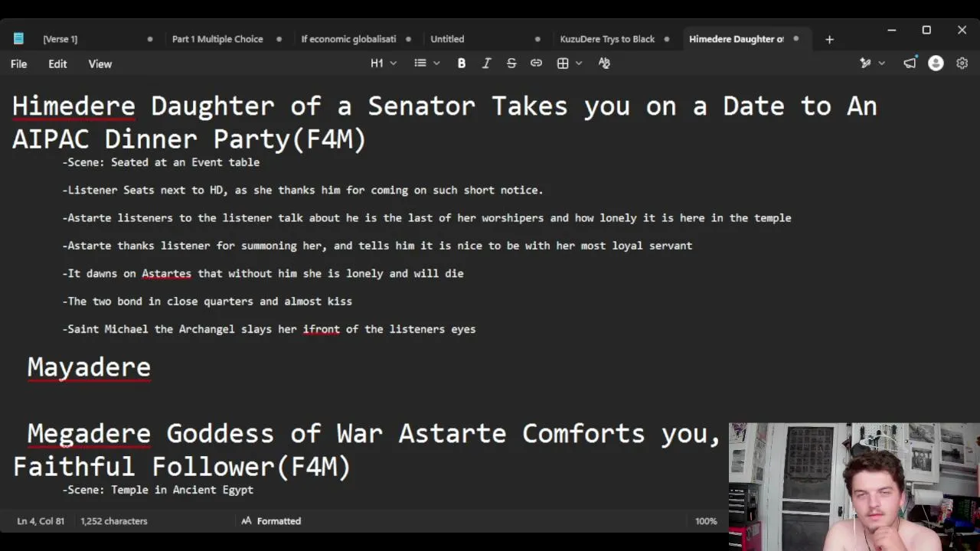Click the 'Mayadere' heading
The width and height of the screenshot is (980, 551).
(89, 367)
